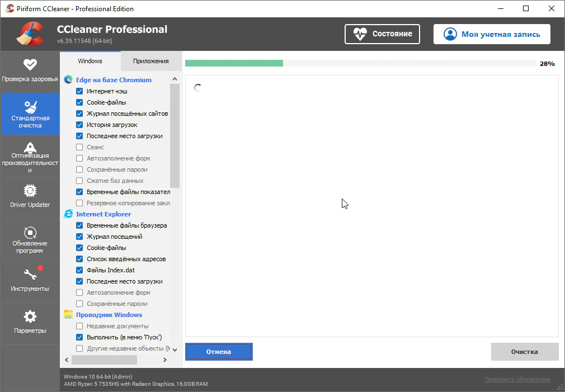Image resolution: width=565 pixels, height=392 pixels.
Task: Open Оптимизация производительности rocket icon
Action: click(x=30, y=148)
